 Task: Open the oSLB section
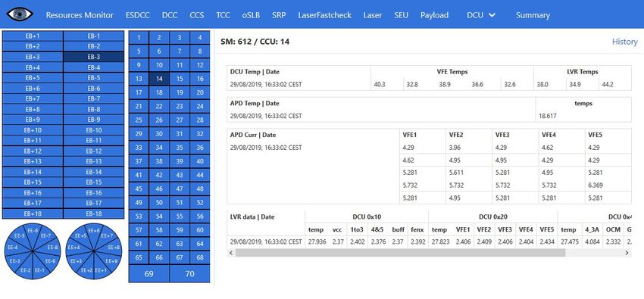click(251, 15)
